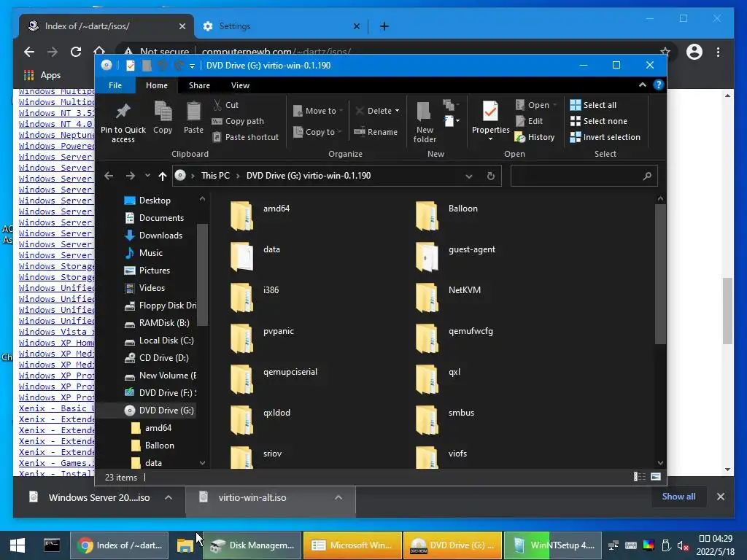This screenshot has width=747, height=560.
Task: Click the muted volume tray icon
Action: pos(683,545)
